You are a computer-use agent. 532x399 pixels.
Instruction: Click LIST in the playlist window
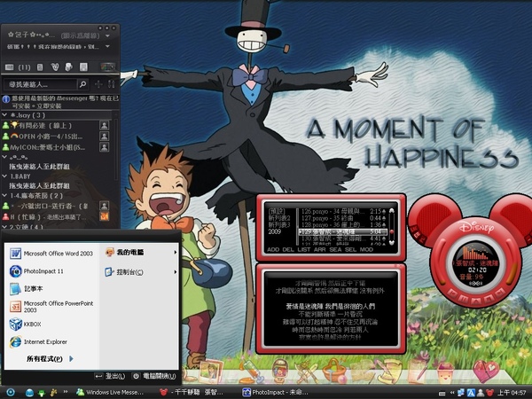[x=303, y=249]
